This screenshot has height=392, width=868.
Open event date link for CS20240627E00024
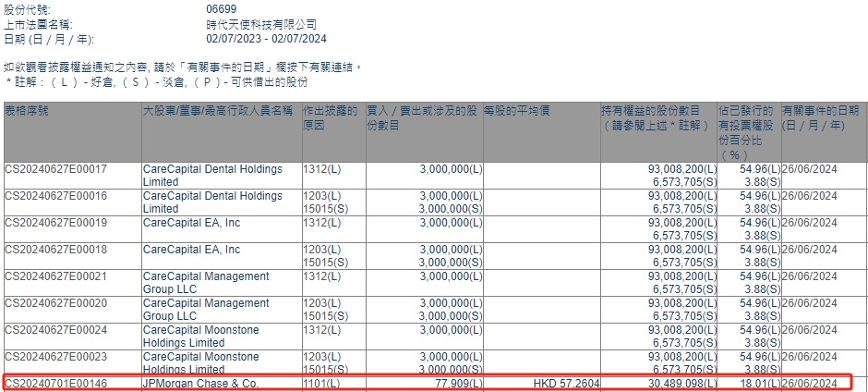(x=810, y=330)
